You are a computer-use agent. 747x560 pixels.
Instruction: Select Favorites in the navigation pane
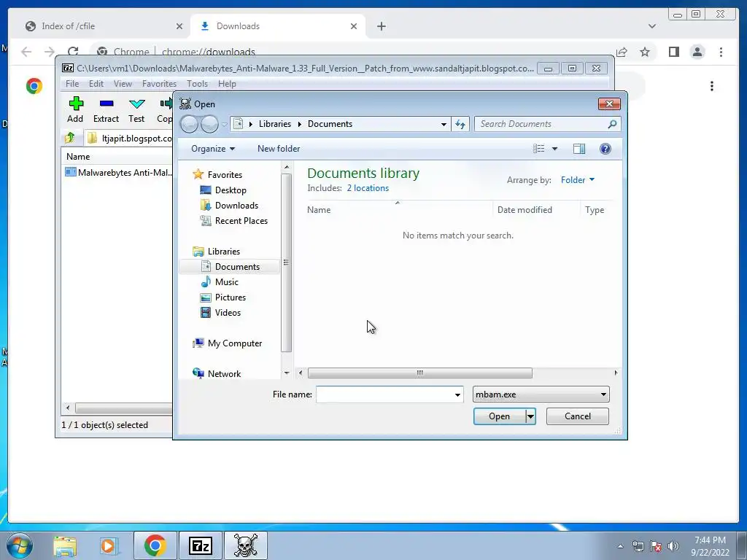tap(225, 175)
